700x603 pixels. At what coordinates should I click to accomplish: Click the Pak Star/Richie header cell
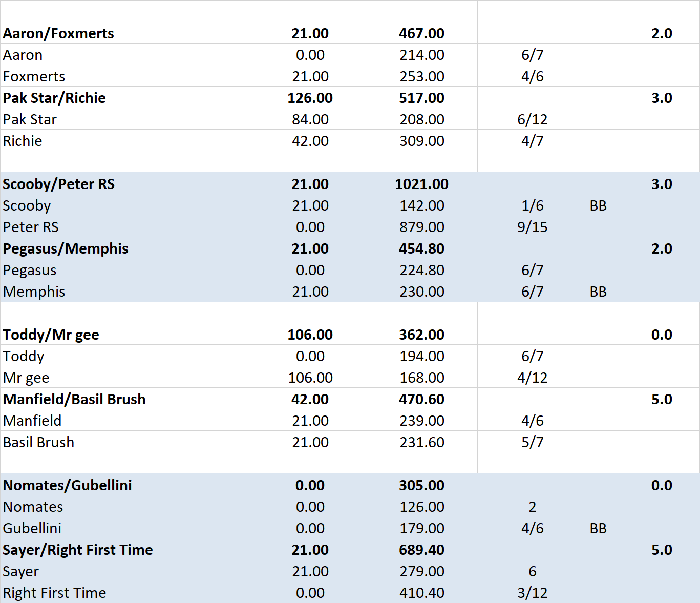(54, 98)
